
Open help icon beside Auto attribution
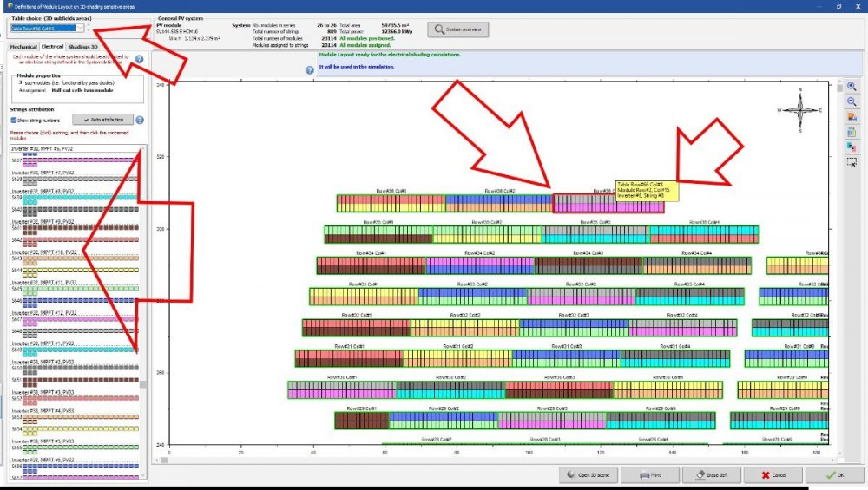[140, 120]
